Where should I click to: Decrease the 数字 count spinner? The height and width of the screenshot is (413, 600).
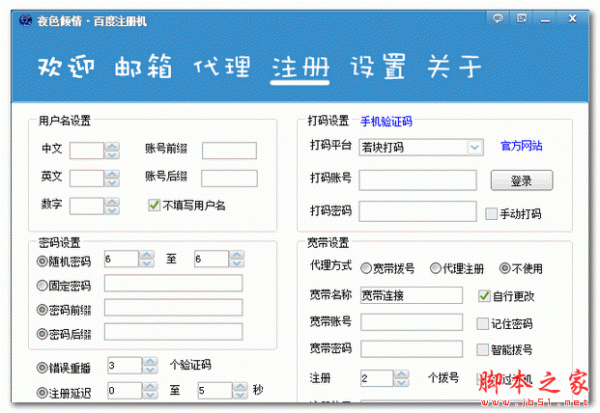coord(112,210)
